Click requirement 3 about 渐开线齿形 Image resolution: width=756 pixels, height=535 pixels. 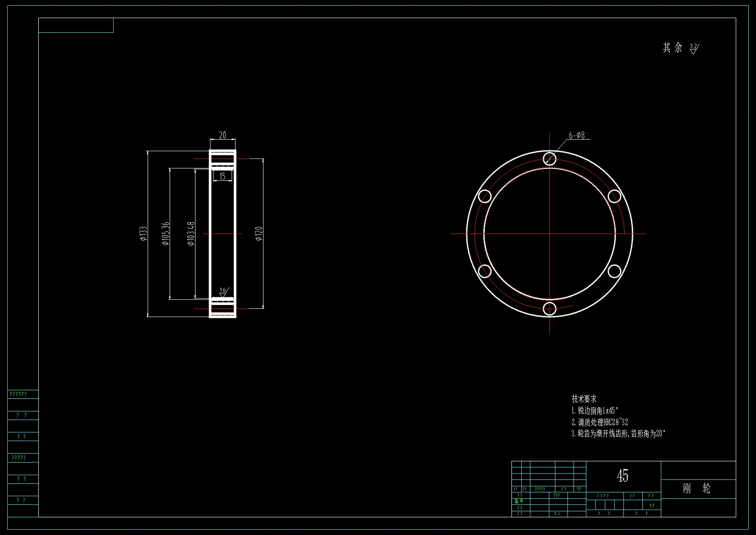pos(618,434)
